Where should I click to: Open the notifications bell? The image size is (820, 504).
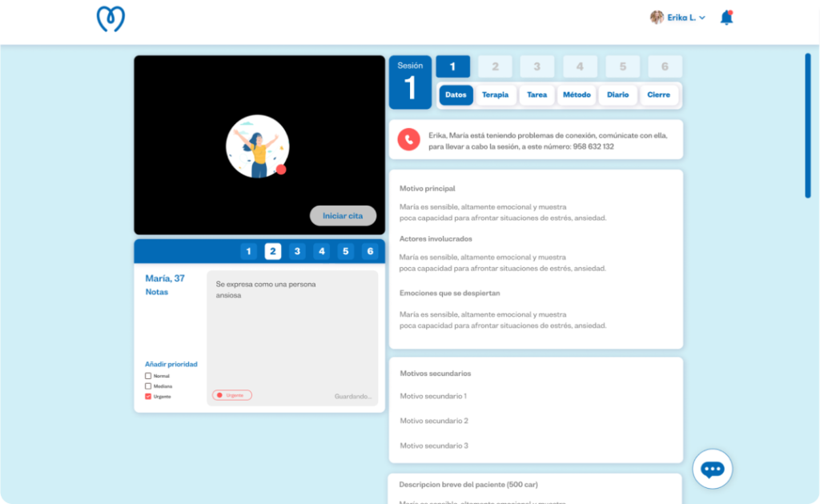pos(726,18)
